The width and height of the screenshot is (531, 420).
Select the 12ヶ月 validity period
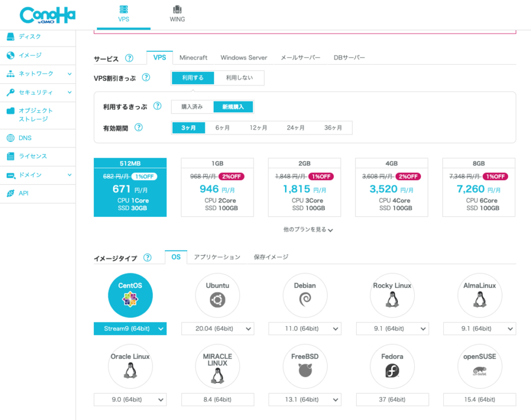[258, 128]
